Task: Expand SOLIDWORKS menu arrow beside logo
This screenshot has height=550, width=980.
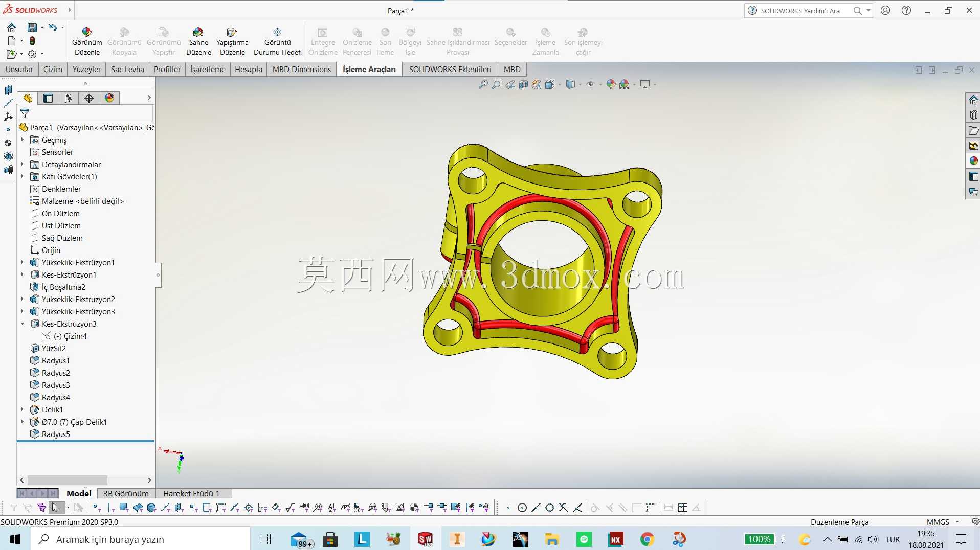Action: pos(70,10)
